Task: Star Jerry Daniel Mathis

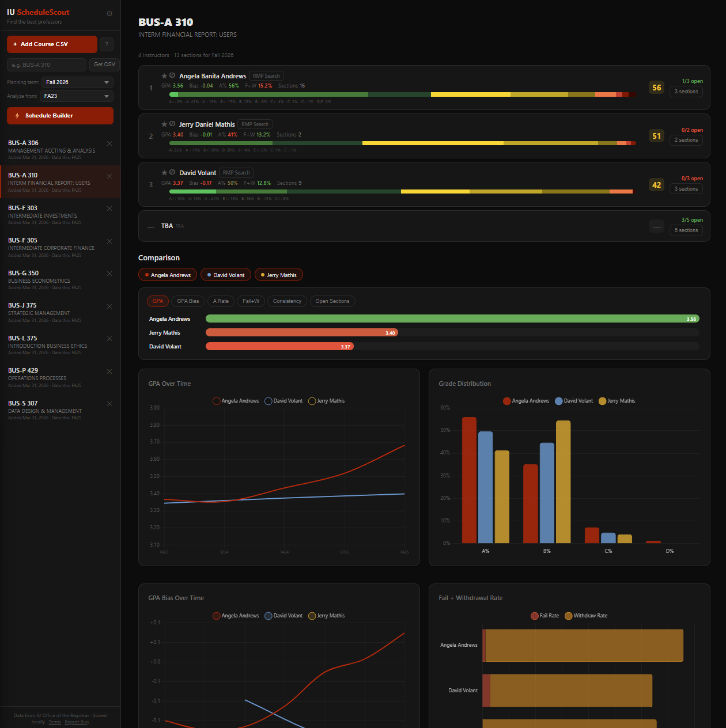Action: [164, 124]
